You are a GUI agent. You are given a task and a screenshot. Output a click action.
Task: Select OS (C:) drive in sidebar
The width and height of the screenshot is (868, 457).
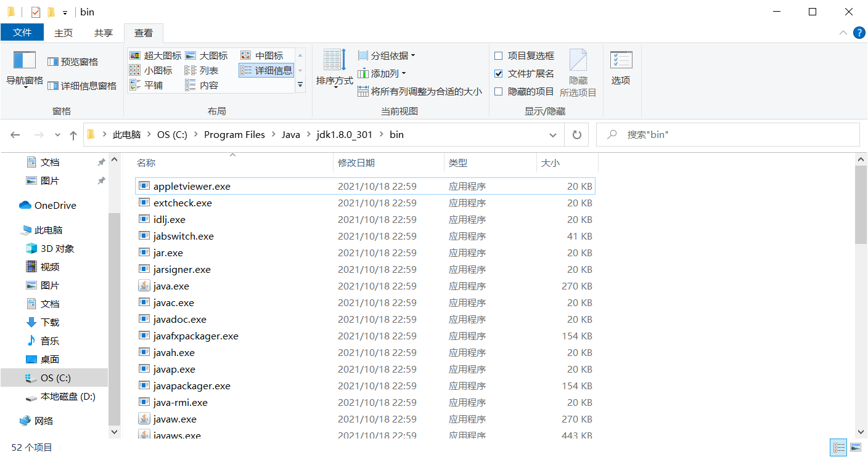tap(54, 378)
